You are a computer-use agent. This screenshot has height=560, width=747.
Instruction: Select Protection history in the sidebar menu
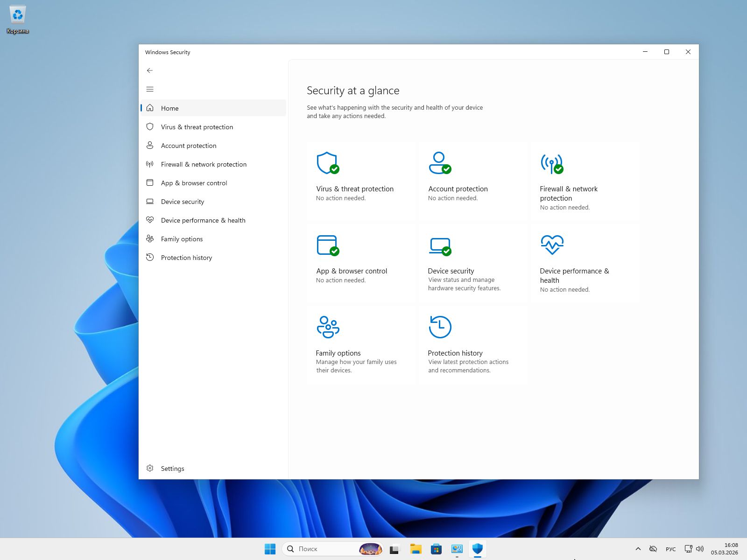click(186, 257)
